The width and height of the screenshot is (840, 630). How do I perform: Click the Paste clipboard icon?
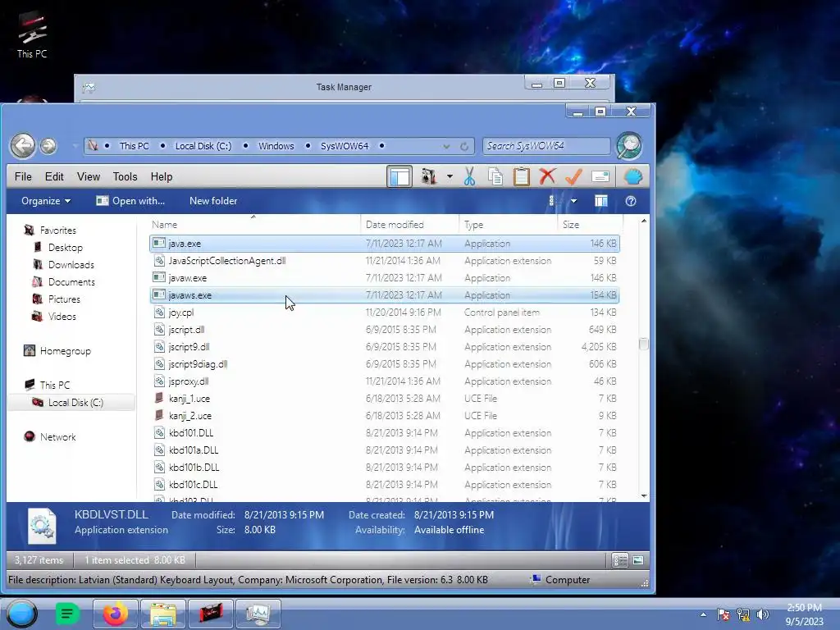tap(521, 176)
